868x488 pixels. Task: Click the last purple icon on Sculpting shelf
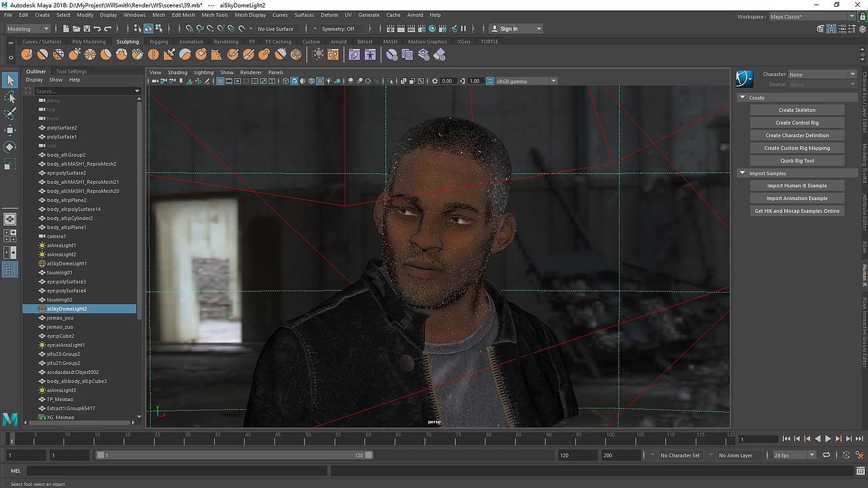[439, 54]
